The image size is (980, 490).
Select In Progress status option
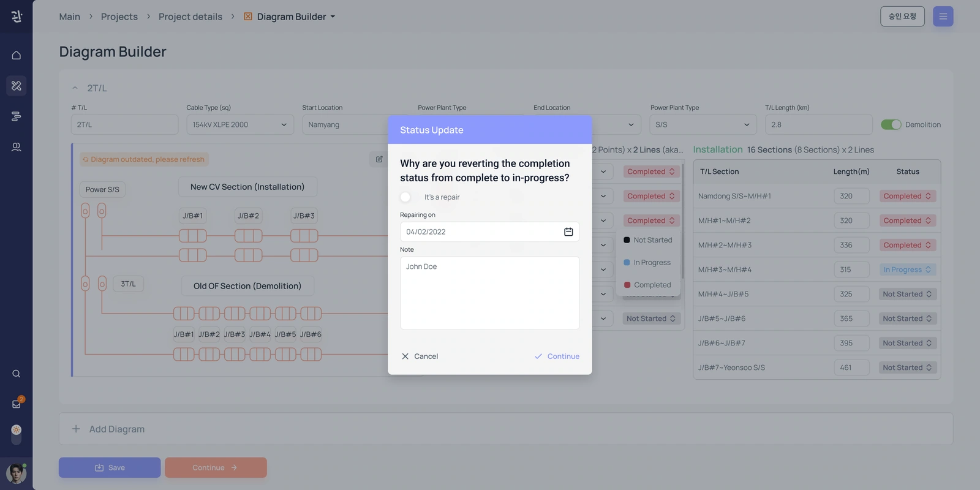[x=648, y=262]
